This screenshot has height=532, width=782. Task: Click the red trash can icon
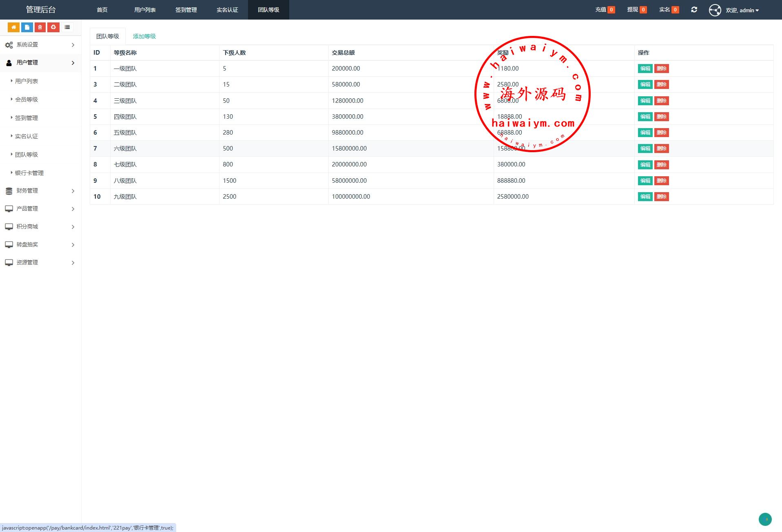[x=40, y=27]
